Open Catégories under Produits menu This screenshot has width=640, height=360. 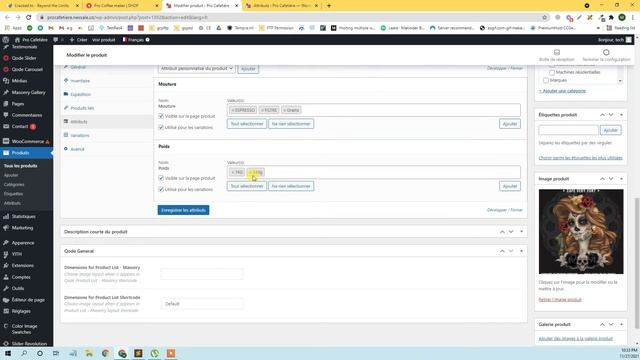[14, 184]
